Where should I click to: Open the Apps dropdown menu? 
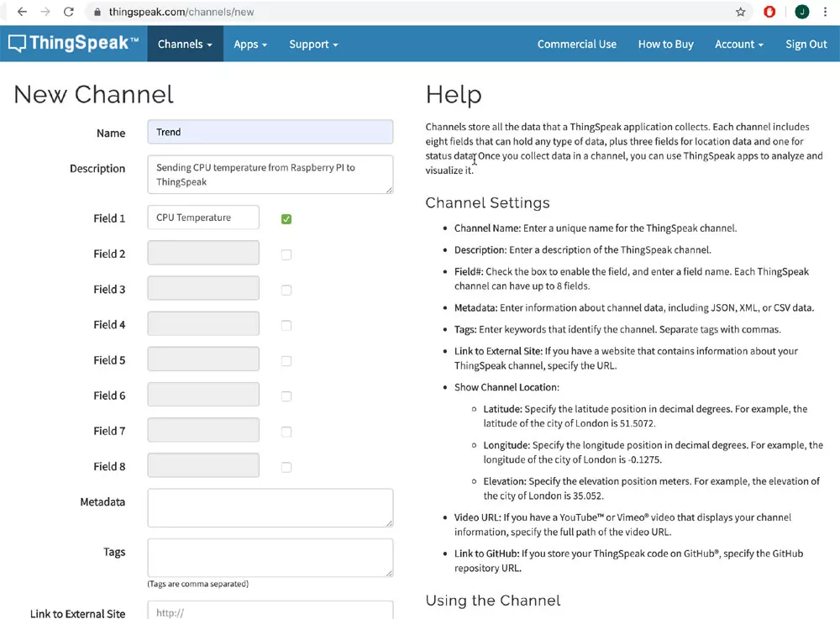pos(249,45)
